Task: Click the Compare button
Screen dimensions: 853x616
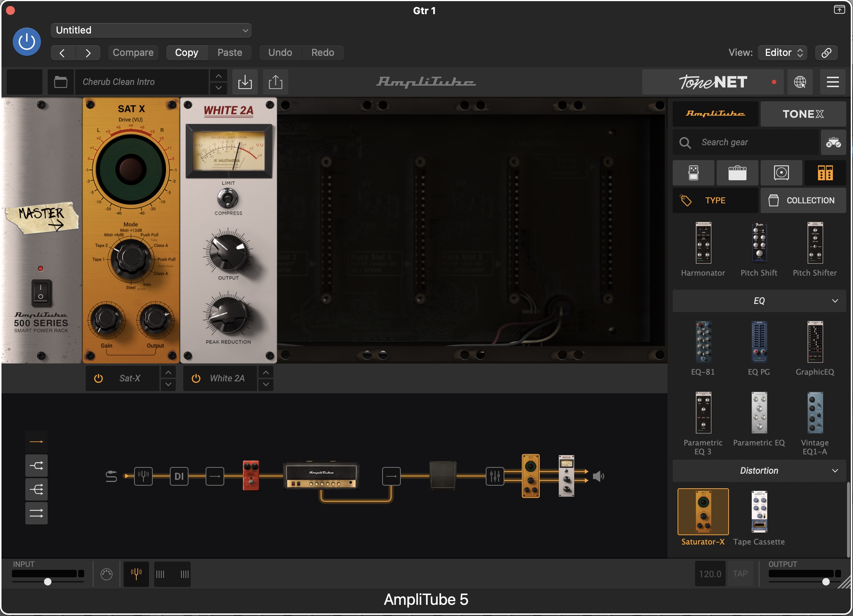Action: [133, 52]
